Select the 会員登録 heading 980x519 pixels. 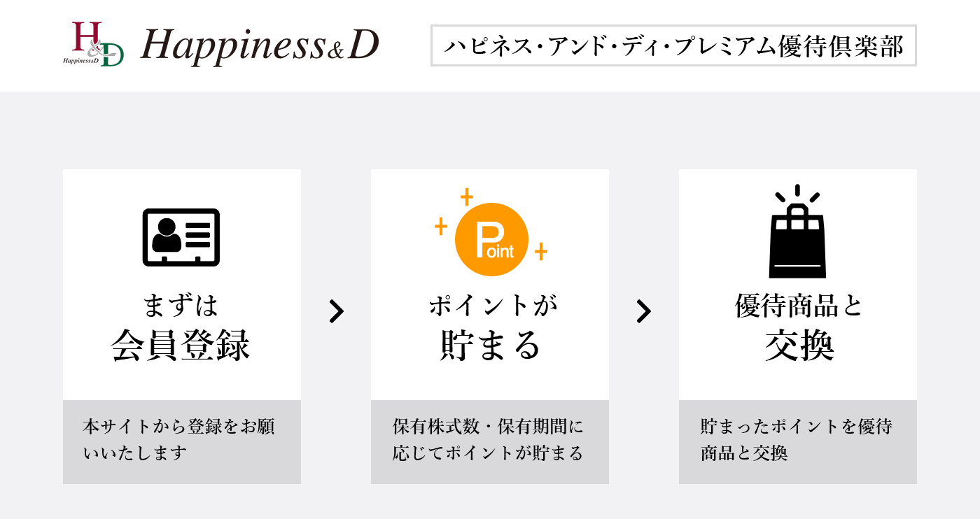click(181, 345)
